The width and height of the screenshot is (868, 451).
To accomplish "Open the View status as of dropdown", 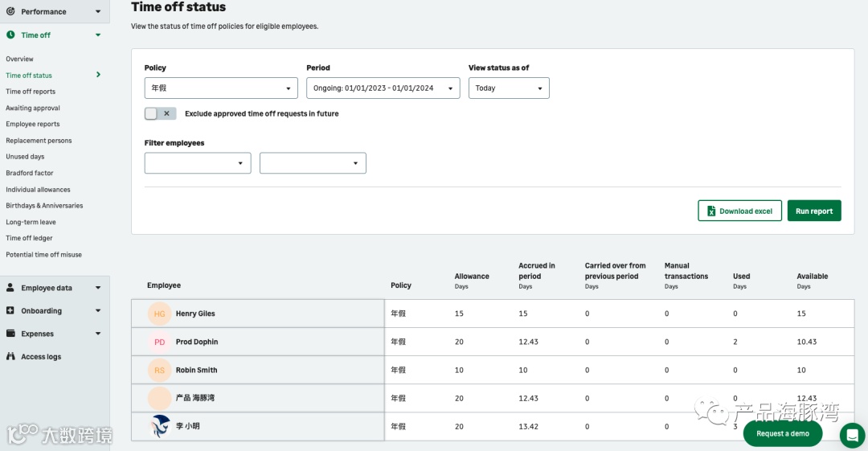I will (x=509, y=88).
